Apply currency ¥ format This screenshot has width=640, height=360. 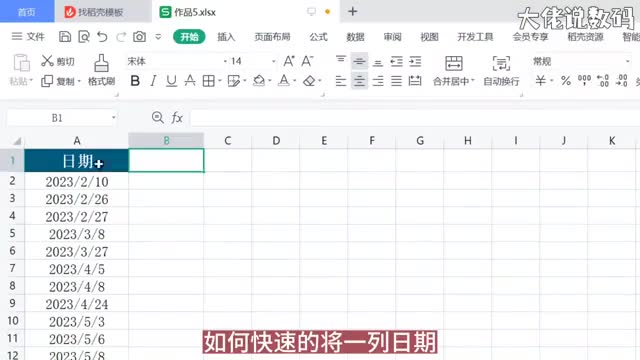pyautogui.click(x=540, y=81)
